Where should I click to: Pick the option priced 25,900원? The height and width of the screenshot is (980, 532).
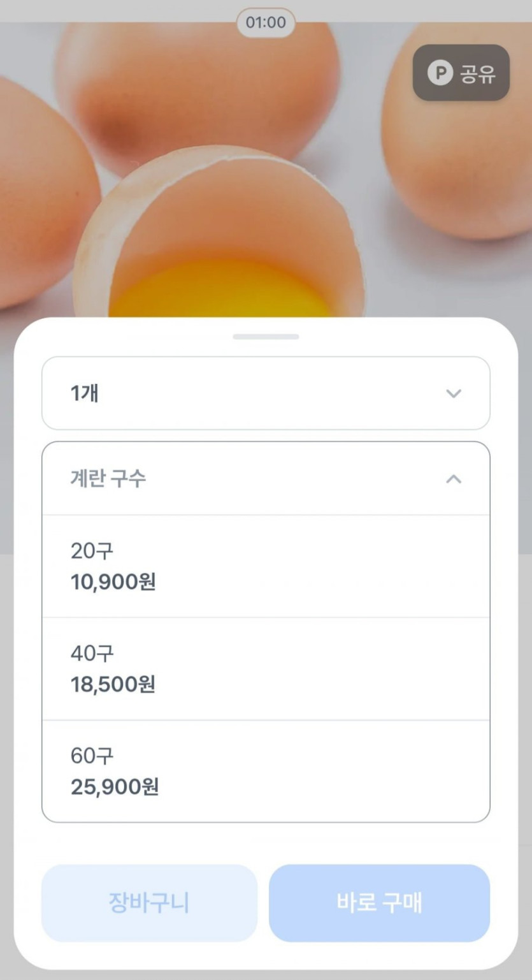click(x=115, y=787)
